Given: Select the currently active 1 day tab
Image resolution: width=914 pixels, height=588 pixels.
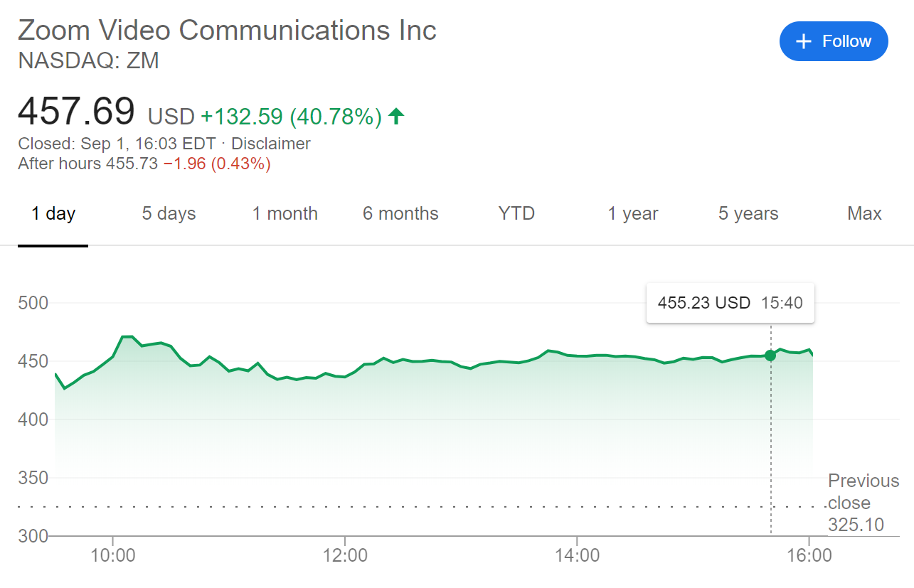Looking at the screenshot, I should tap(53, 213).
